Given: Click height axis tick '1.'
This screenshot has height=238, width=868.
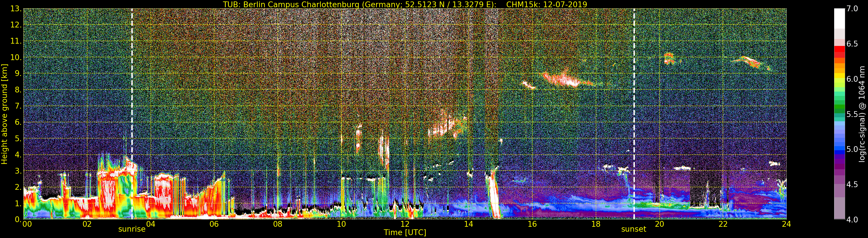Looking at the screenshot, I should pos(18,203).
